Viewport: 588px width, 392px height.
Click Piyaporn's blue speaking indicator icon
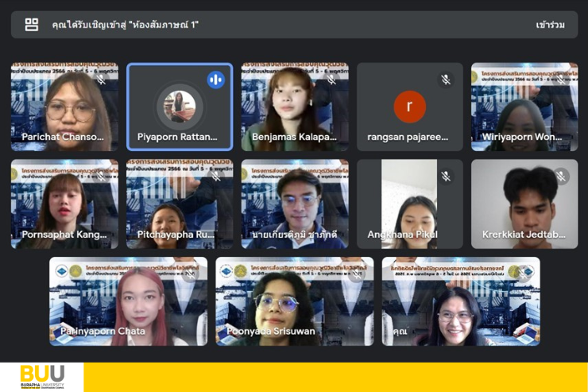pyautogui.click(x=215, y=80)
